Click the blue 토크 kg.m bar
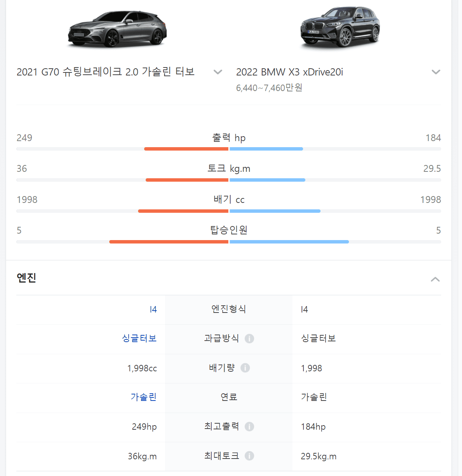Screen dimensions: 462x476 point(267,180)
